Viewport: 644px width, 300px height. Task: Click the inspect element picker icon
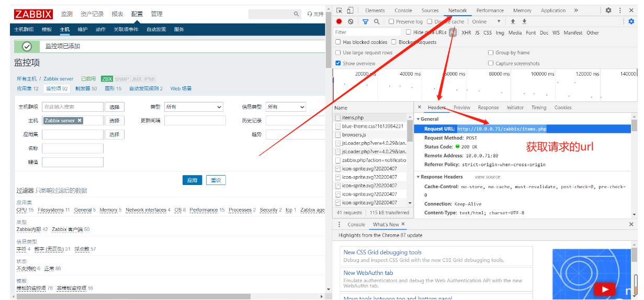click(339, 10)
